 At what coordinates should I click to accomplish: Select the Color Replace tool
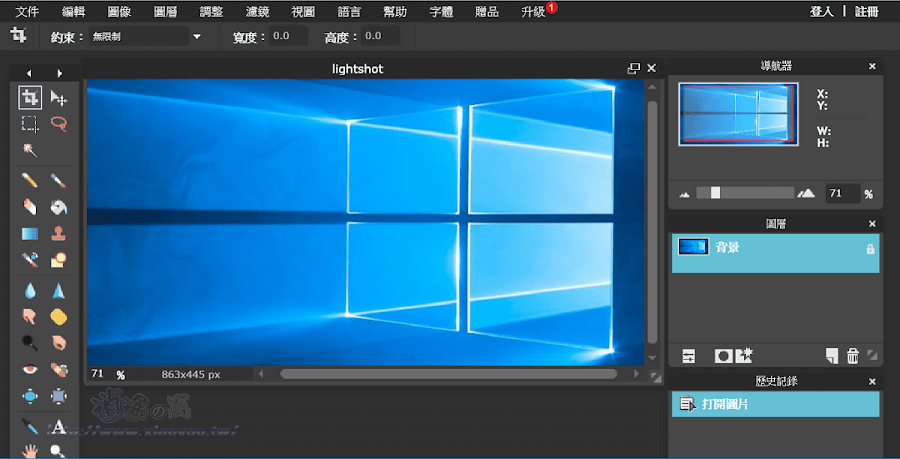(x=30, y=260)
